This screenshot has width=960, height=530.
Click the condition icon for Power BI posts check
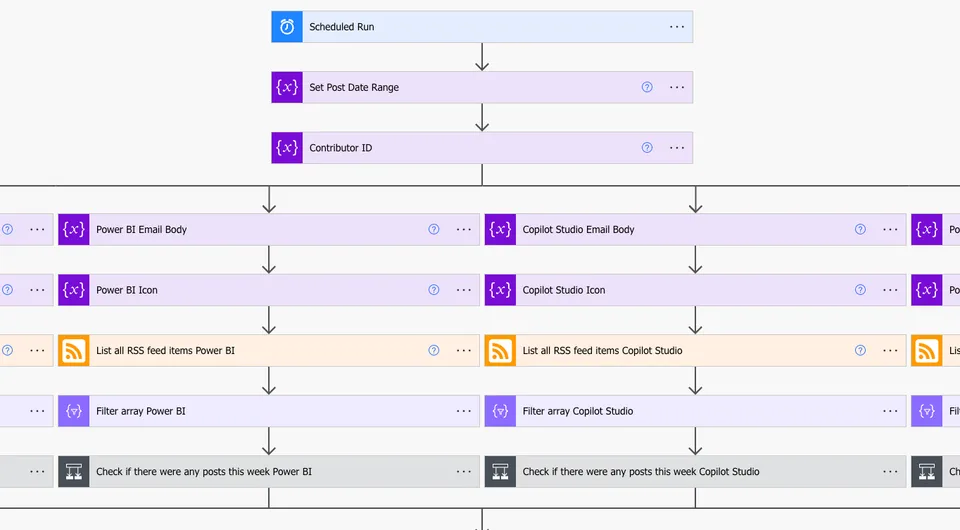click(x=73, y=472)
